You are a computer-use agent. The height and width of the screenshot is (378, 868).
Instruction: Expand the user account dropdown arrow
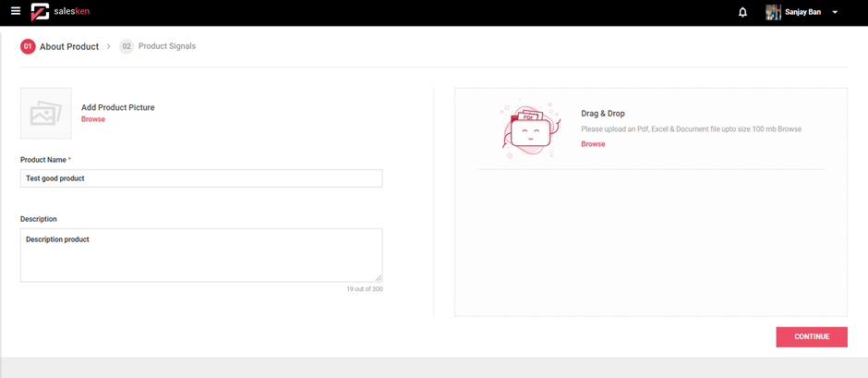pos(835,12)
